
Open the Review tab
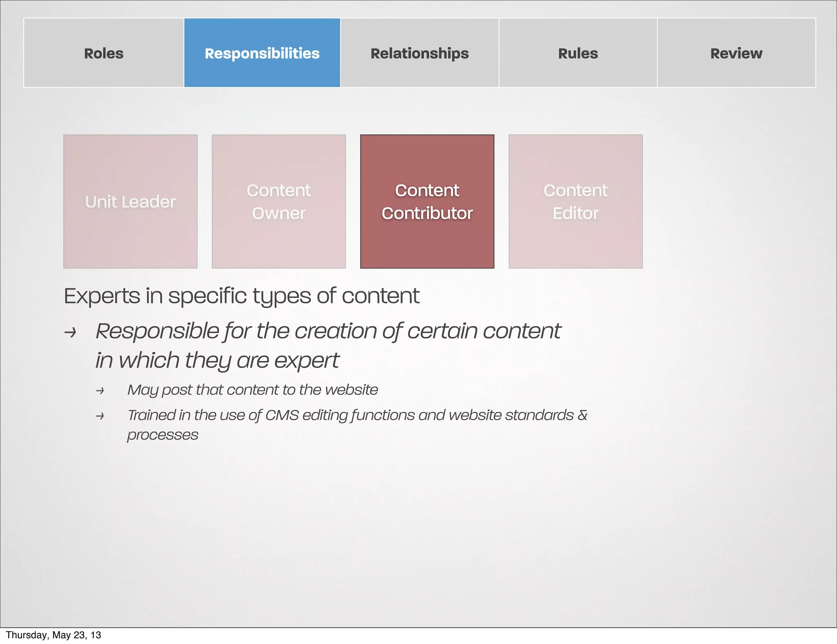736,53
